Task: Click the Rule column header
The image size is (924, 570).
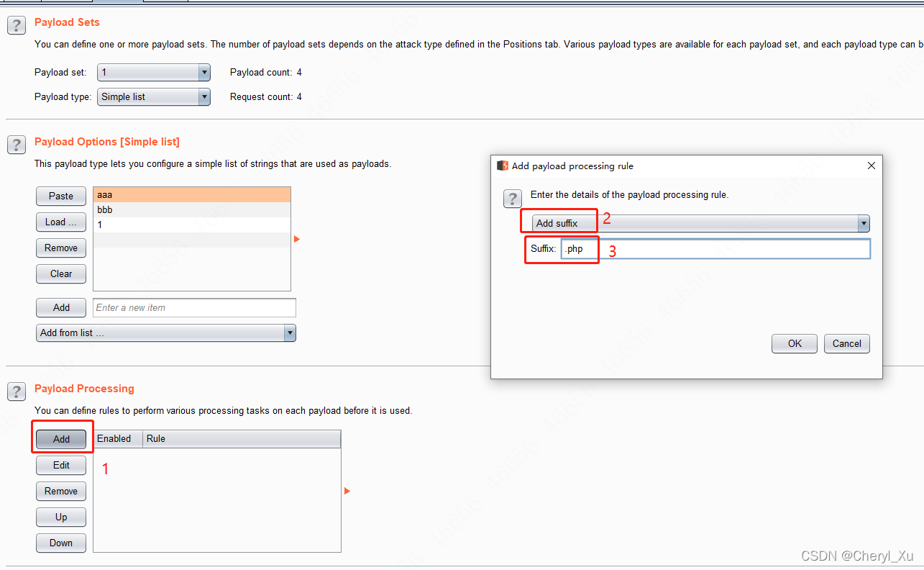Action: tap(242, 439)
